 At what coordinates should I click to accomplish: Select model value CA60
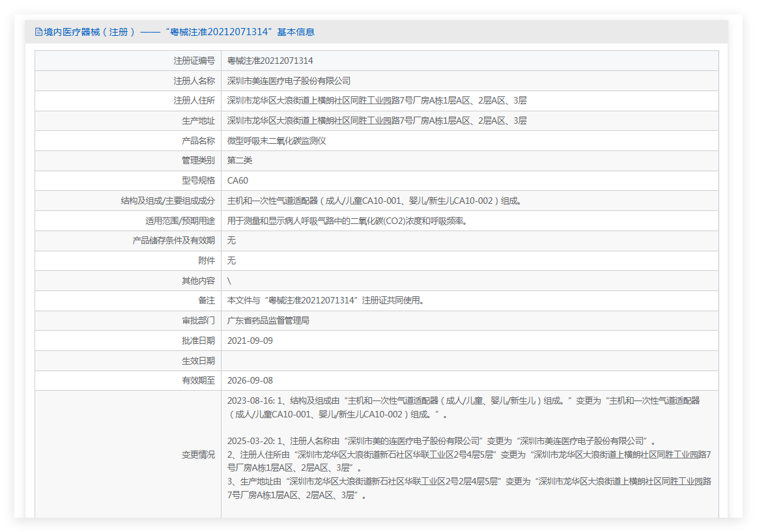tap(238, 180)
